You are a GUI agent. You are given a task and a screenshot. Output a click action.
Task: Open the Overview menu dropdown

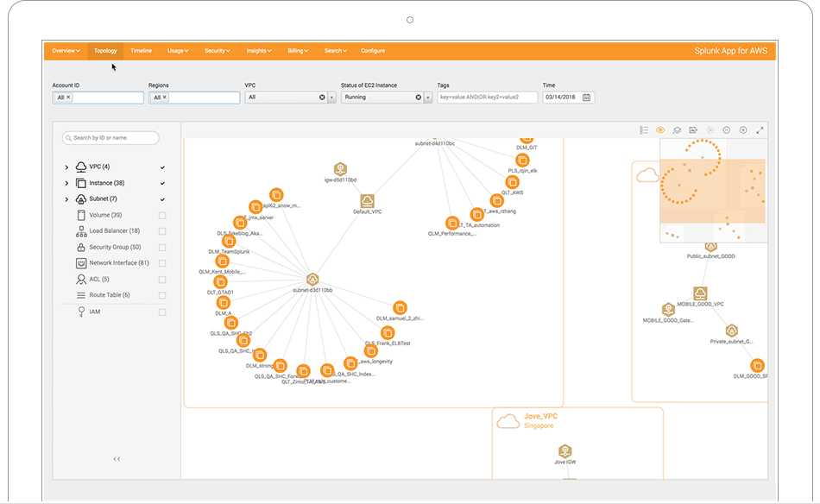66,51
